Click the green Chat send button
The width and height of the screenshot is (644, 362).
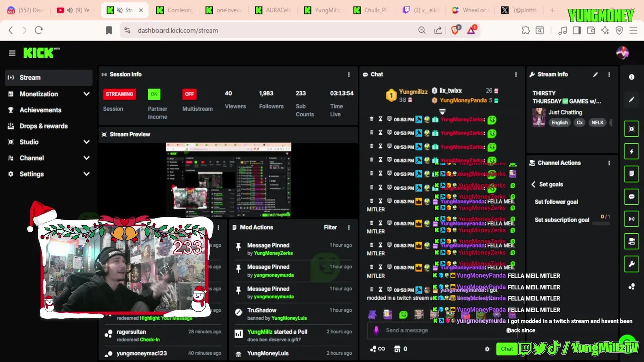coord(507,349)
